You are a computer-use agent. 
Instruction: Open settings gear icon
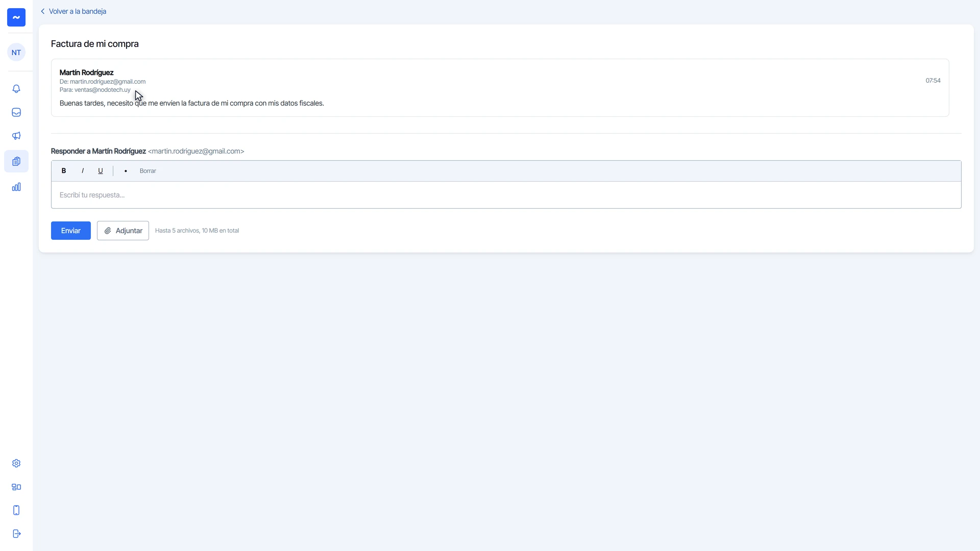click(x=16, y=463)
